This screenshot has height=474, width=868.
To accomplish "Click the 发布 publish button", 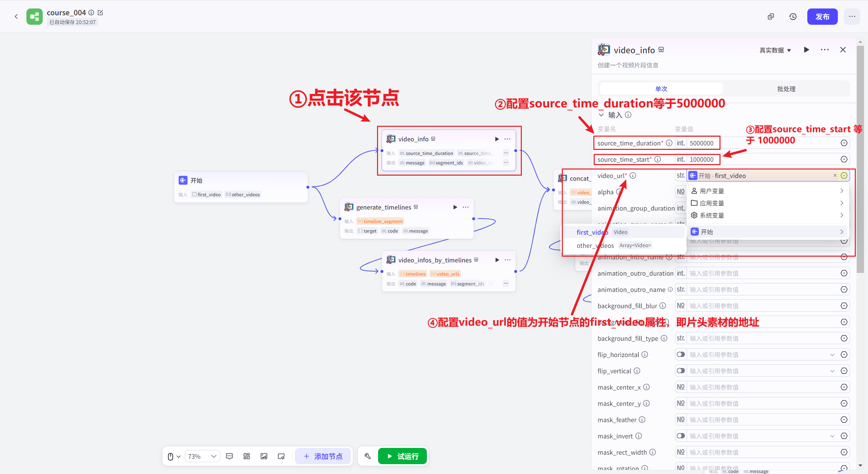I will [822, 16].
